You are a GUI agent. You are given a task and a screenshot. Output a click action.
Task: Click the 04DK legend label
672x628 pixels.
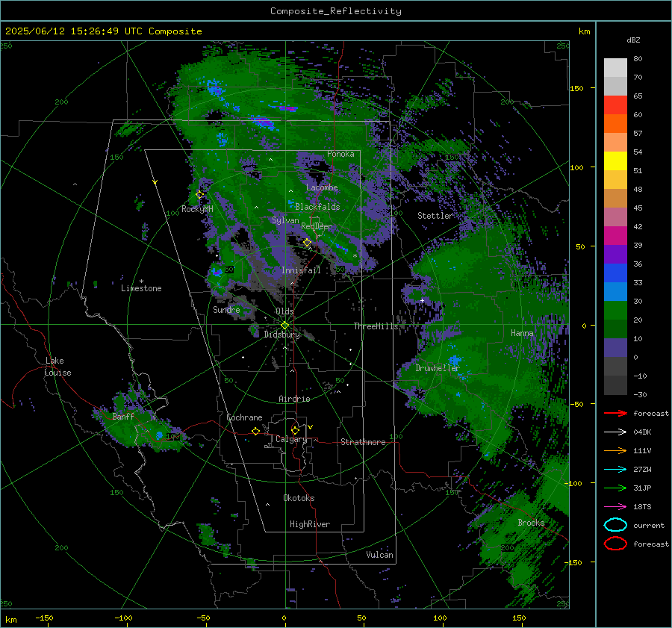(642, 432)
